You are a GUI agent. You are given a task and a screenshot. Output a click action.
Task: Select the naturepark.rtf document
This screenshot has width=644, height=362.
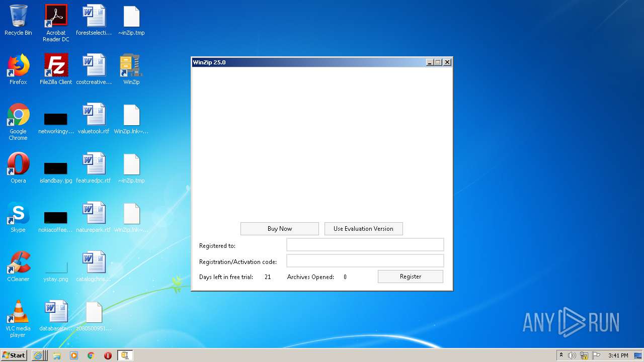94,217
